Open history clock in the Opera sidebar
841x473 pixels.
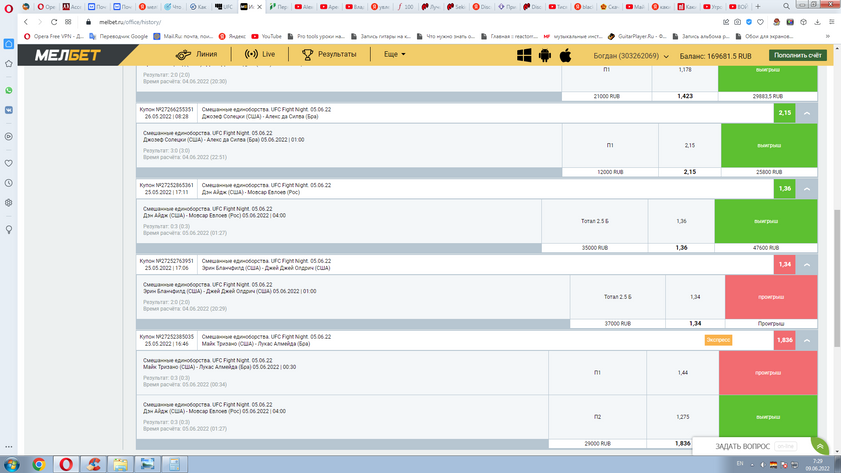tap(9, 183)
